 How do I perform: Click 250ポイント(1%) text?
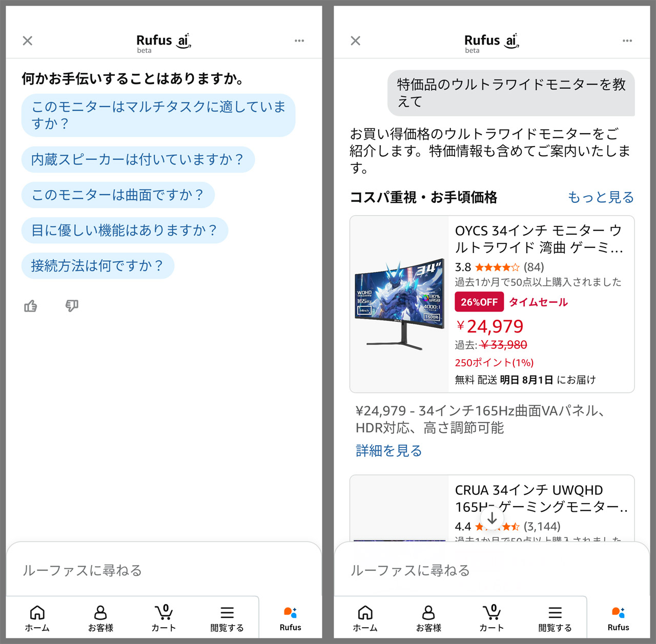pos(495,363)
